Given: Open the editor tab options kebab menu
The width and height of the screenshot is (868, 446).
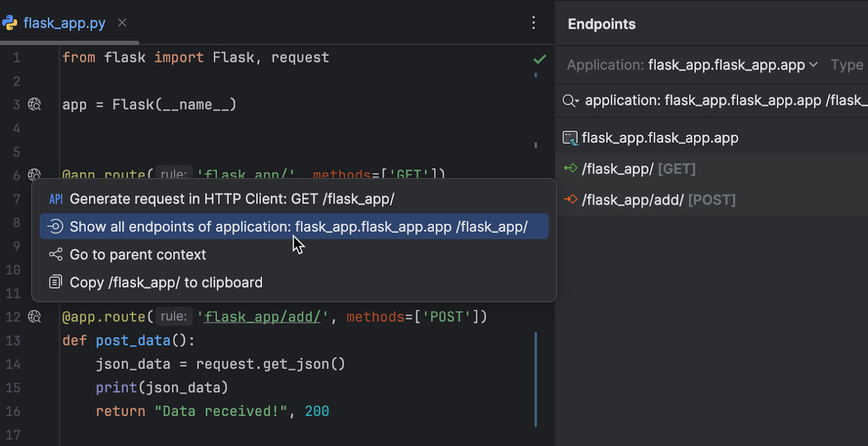Looking at the screenshot, I should point(534,23).
